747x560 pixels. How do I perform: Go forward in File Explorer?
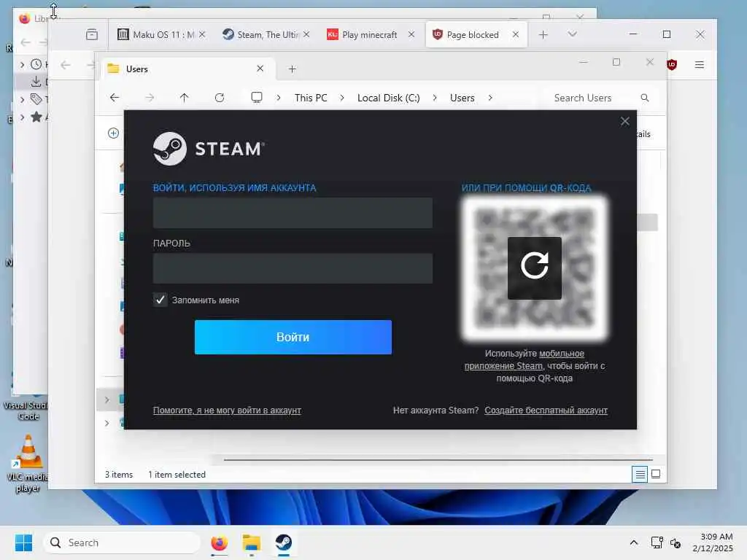[150, 98]
